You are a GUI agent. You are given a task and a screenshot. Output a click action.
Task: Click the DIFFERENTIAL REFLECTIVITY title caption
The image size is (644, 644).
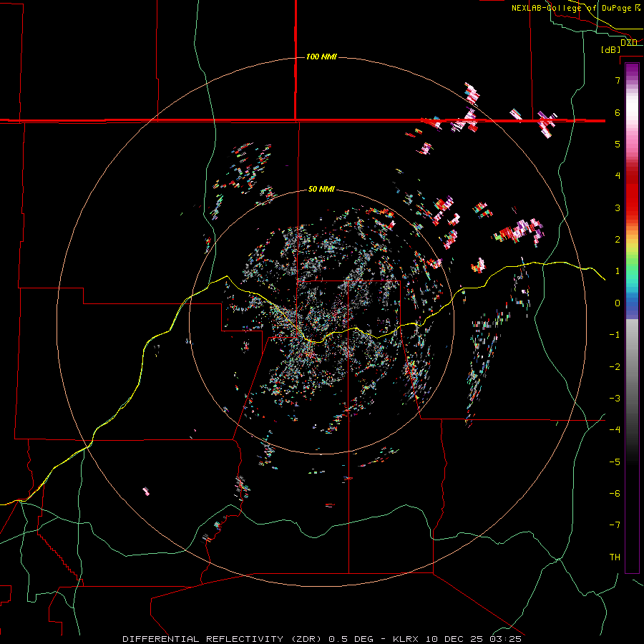coord(322,639)
